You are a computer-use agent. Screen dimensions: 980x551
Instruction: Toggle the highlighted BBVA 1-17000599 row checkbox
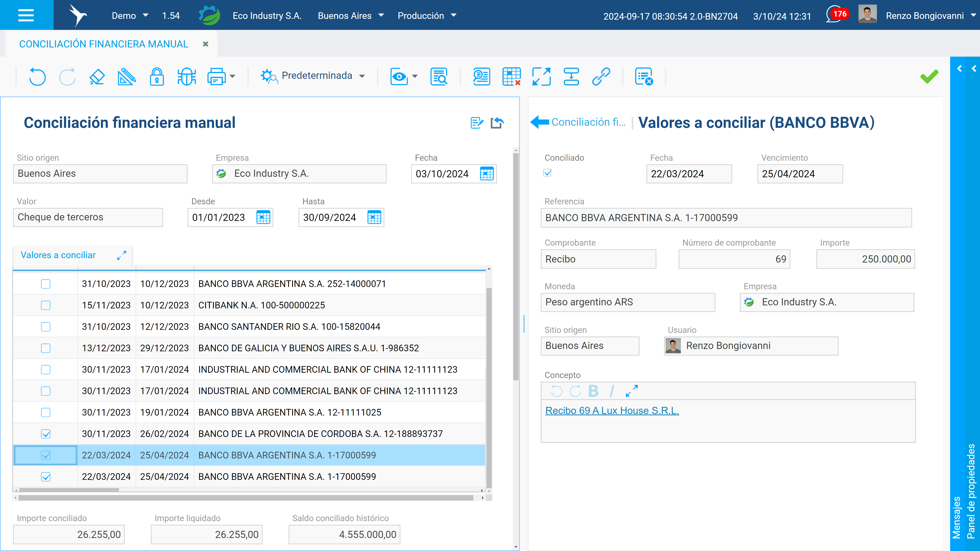pos(46,455)
